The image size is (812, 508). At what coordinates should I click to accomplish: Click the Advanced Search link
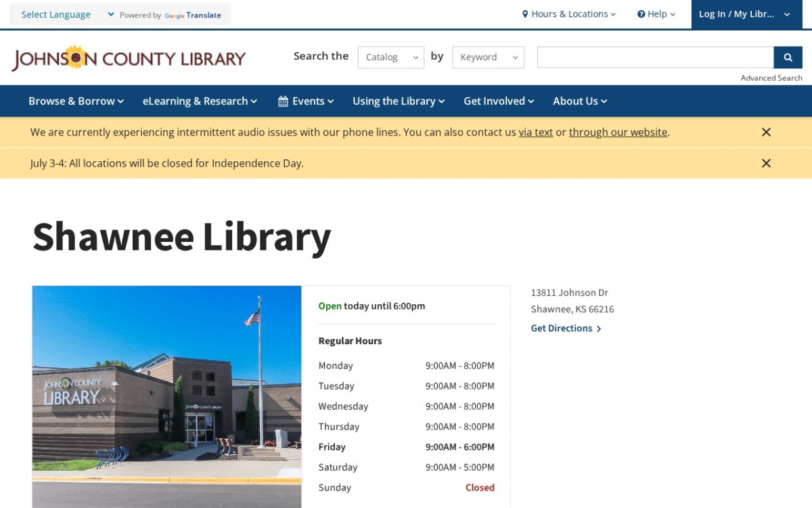point(771,78)
